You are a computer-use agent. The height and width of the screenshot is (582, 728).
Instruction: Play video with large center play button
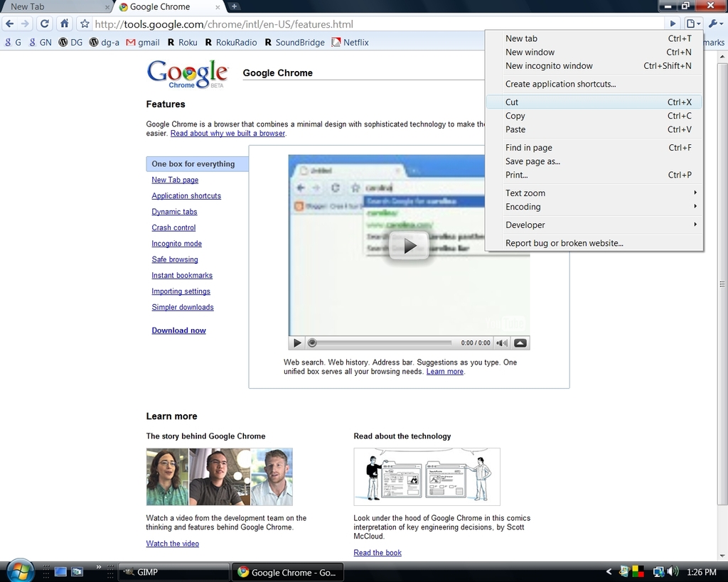(x=409, y=245)
